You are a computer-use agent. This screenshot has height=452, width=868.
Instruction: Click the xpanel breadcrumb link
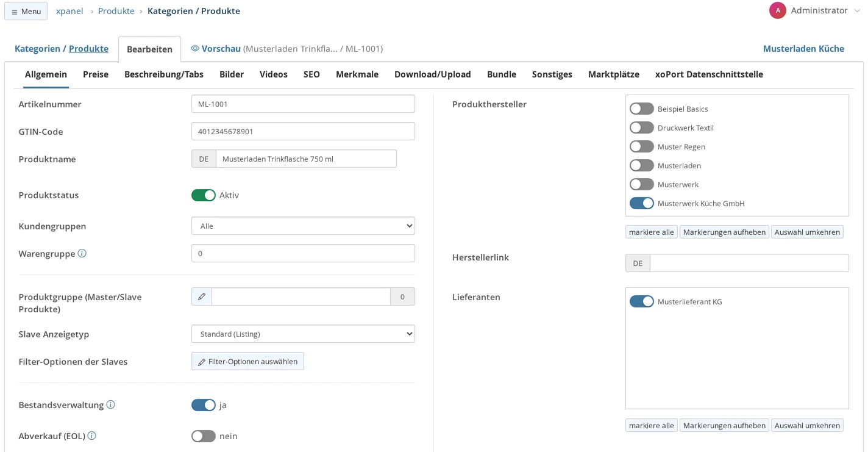[x=69, y=11]
